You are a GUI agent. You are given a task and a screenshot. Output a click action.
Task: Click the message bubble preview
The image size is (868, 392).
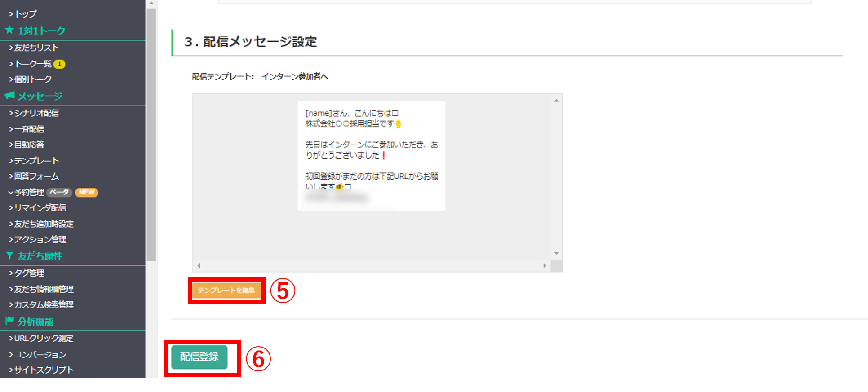pyautogui.click(x=372, y=155)
